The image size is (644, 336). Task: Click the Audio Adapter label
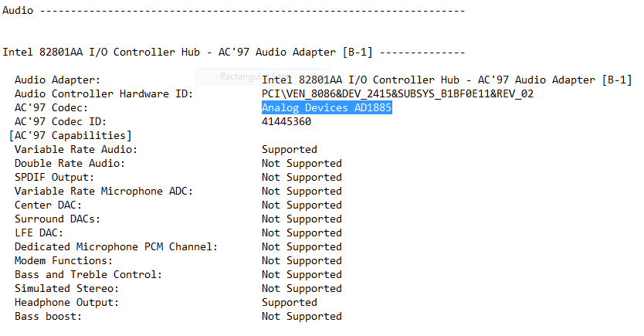[x=57, y=80]
